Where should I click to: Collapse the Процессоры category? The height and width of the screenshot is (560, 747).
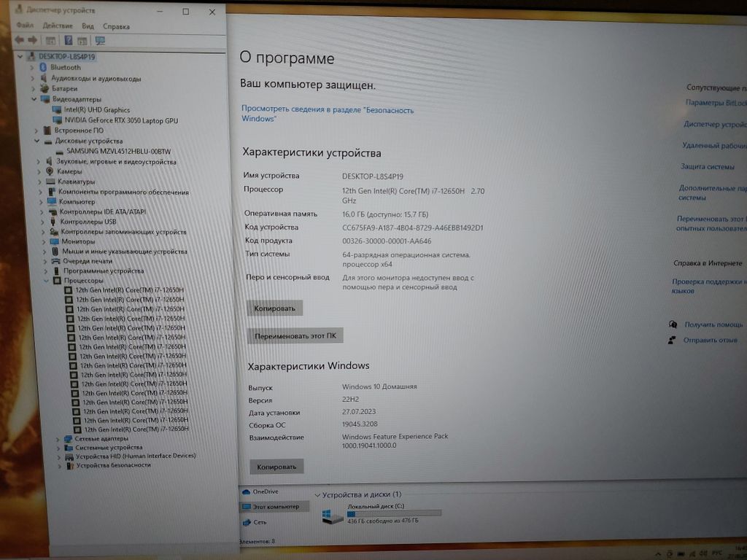click(46, 281)
